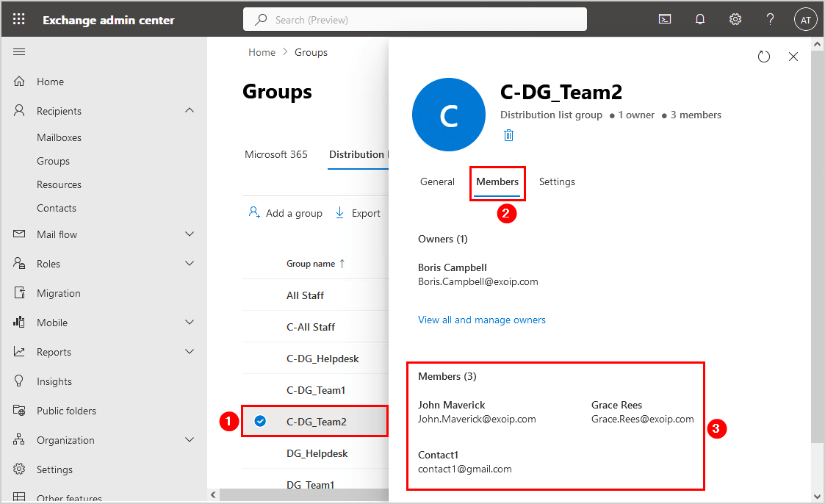Expand the Mail flow section
Viewport: 825px width, 504px height.
[190, 234]
